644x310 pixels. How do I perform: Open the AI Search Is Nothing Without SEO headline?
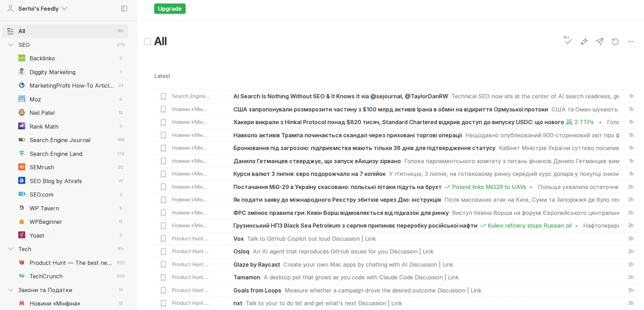(x=341, y=96)
